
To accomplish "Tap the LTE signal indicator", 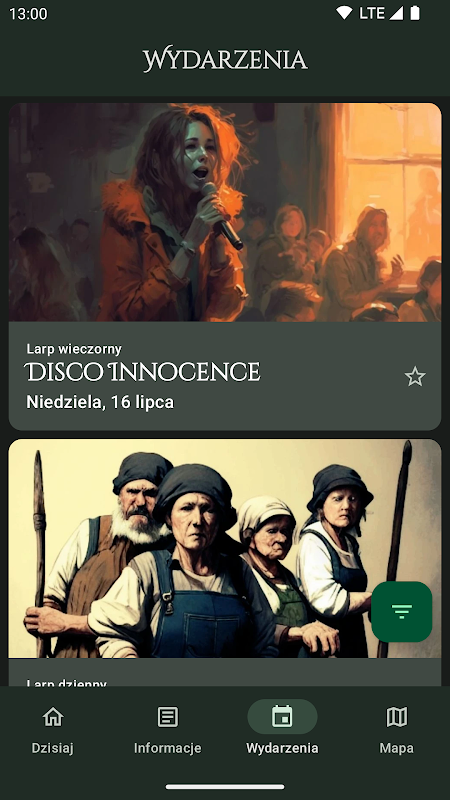I will tap(381, 13).
